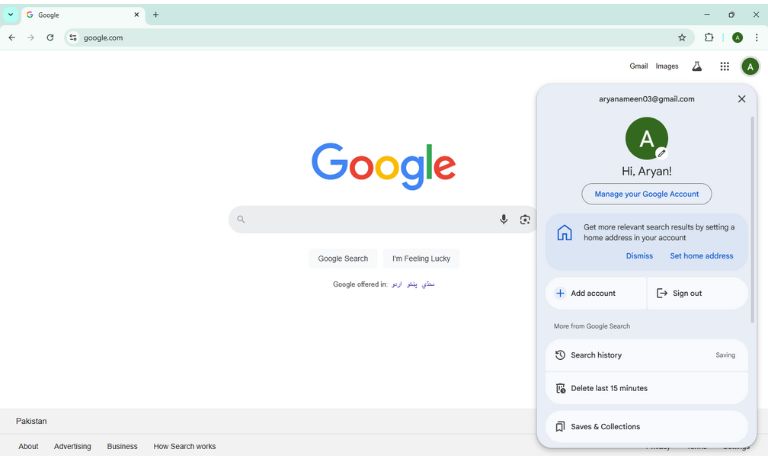The height and width of the screenshot is (460, 768).
Task: Switch to the Google tab
Action: point(80,15)
